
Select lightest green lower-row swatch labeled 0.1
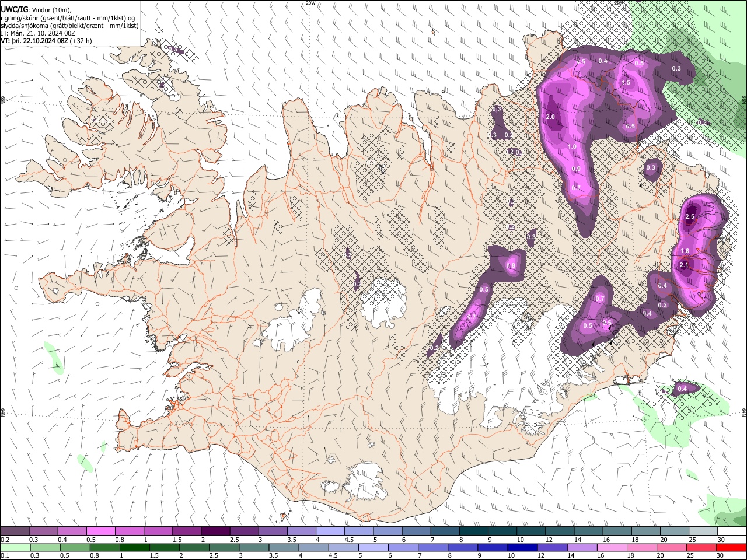[x=15, y=548]
